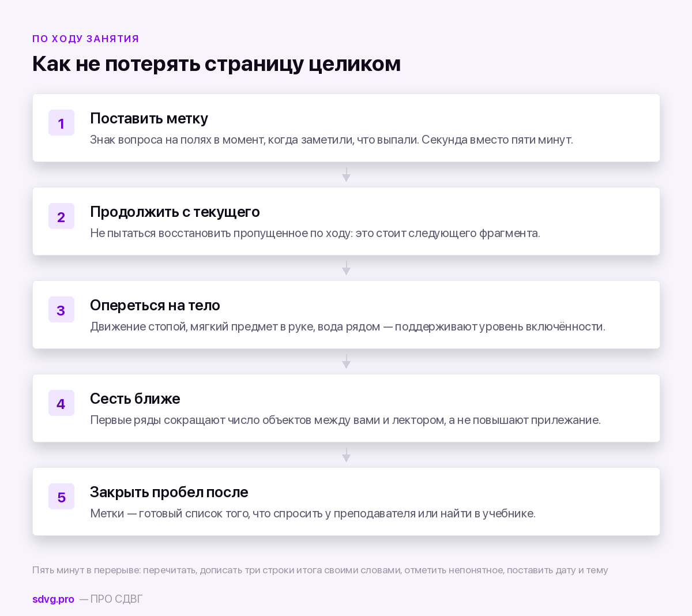Click the footnote starting 'Пять минут в перерыве'
Screen dimensions: 692x616
pyautogui.click(x=320, y=570)
